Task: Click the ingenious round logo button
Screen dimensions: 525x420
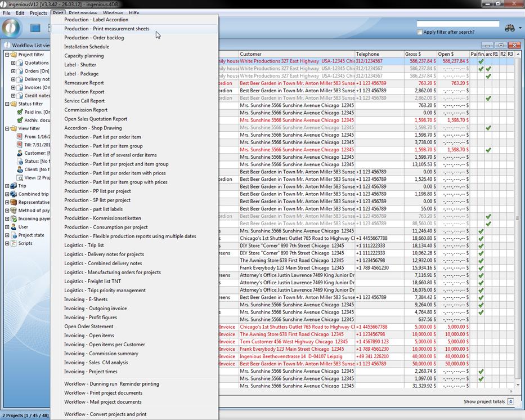Action: (x=11, y=28)
